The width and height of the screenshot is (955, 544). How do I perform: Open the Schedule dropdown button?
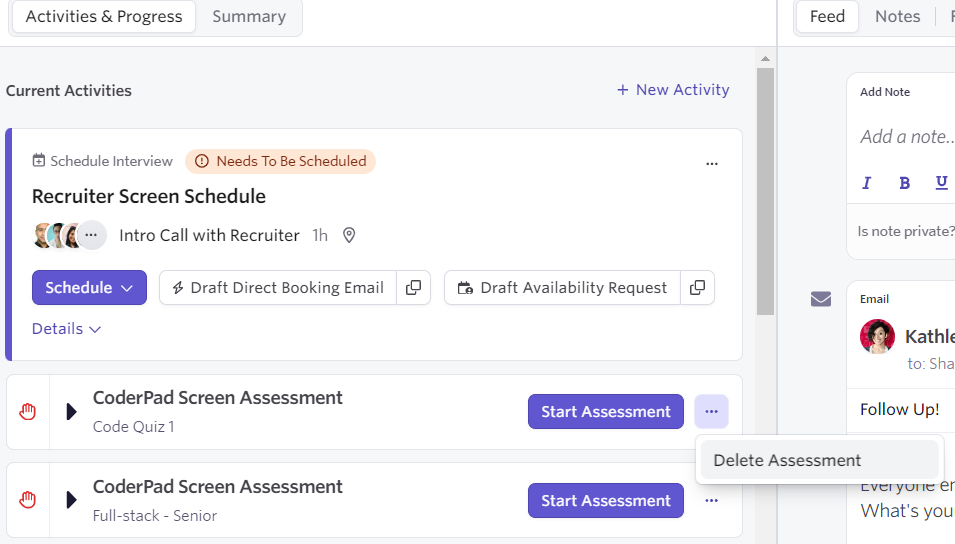click(x=89, y=288)
